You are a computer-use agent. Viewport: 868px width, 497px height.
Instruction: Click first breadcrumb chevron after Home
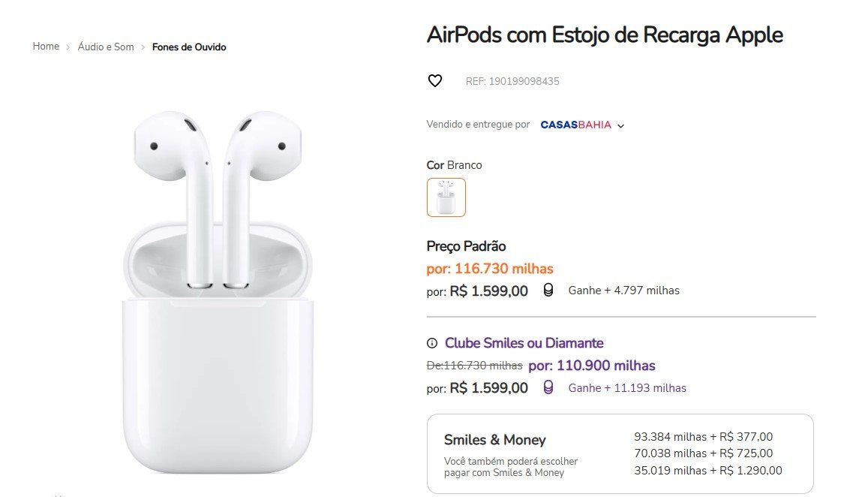click(x=68, y=47)
